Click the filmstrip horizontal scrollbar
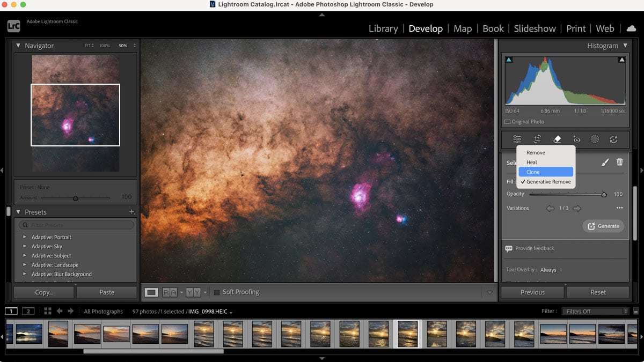The height and width of the screenshot is (362, 644). click(x=153, y=352)
